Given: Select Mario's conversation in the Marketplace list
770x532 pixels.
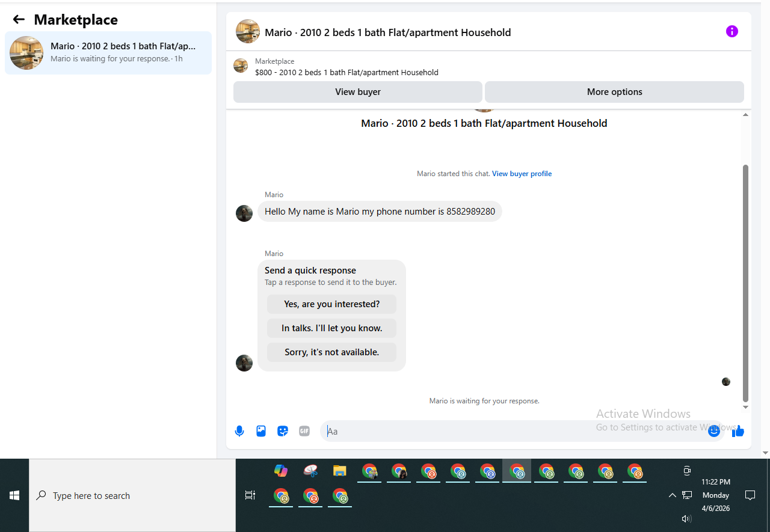Looking at the screenshot, I should 108,53.
